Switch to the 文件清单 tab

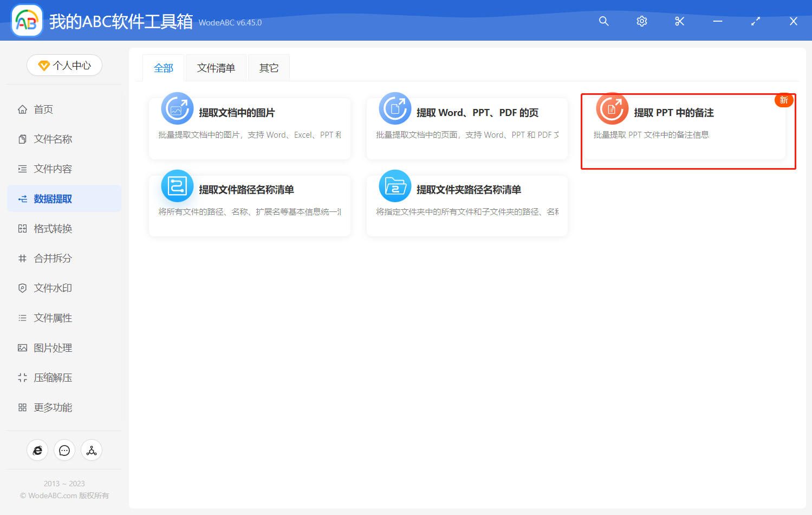(216, 67)
